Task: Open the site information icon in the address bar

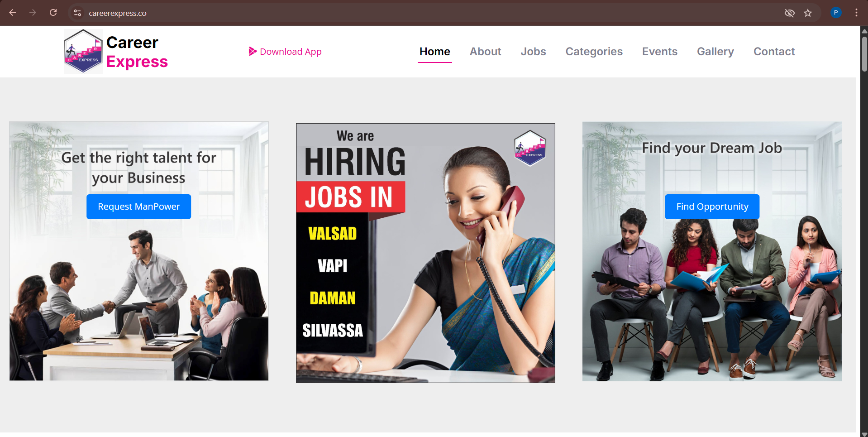Action: point(77,13)
